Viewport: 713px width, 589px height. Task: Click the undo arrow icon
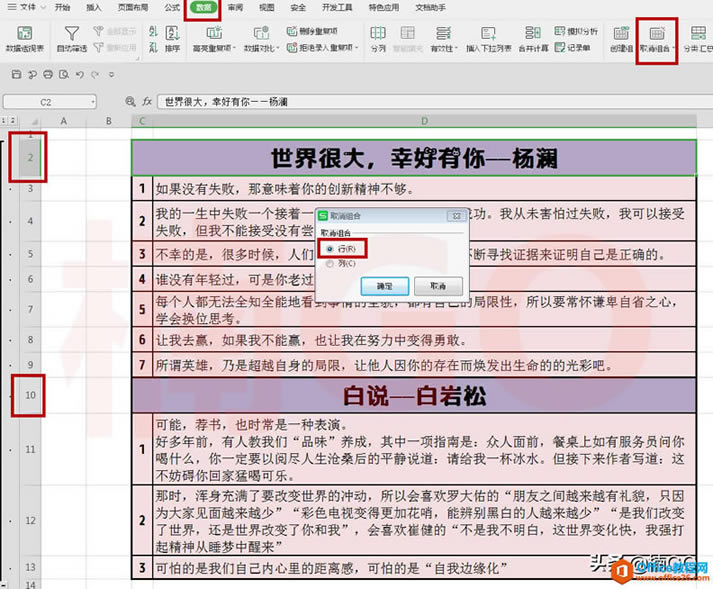(80, 75)
